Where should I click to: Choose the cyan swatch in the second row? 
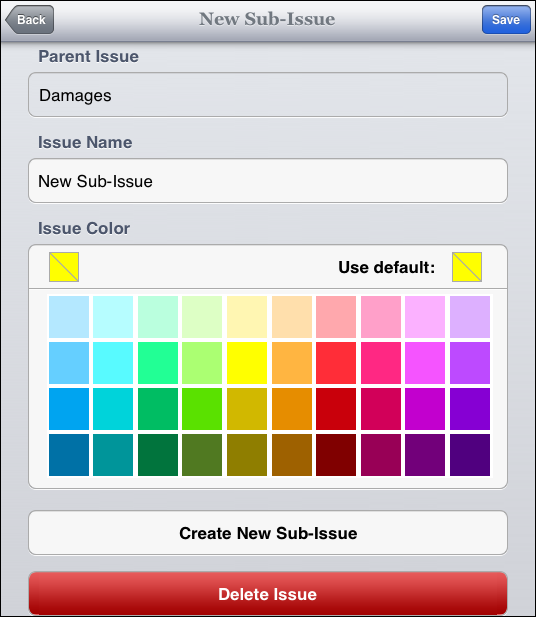[113, 363]
